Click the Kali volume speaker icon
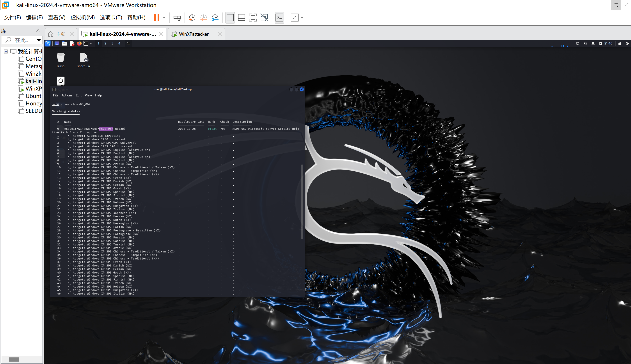 585,43
